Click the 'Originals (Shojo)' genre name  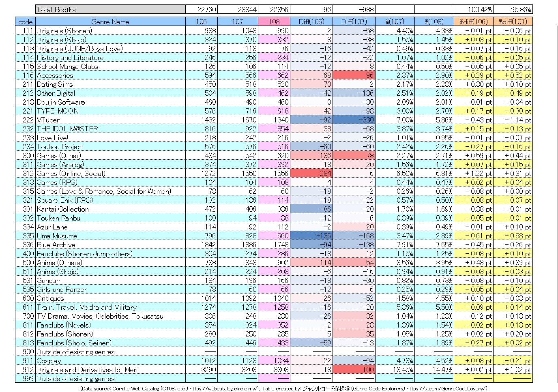tap(61, 40)
